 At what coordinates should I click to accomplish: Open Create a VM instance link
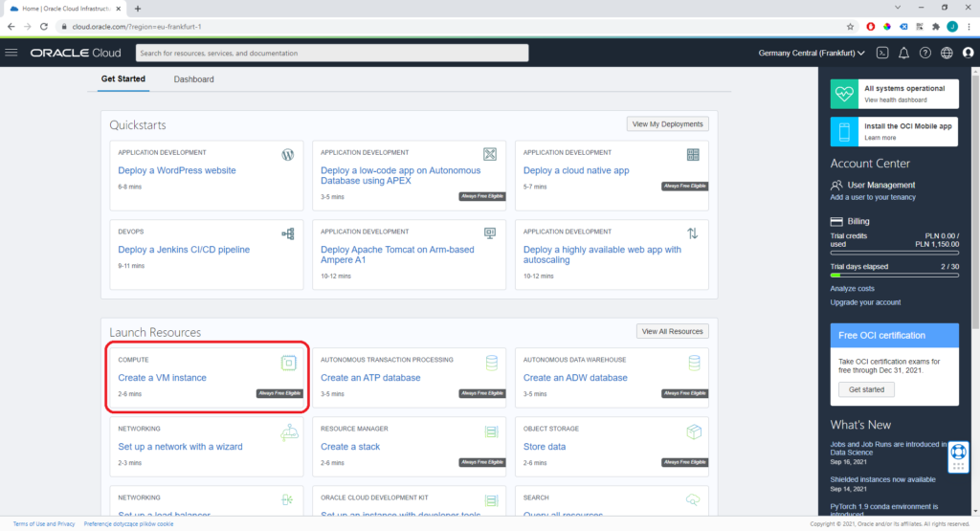162,378
